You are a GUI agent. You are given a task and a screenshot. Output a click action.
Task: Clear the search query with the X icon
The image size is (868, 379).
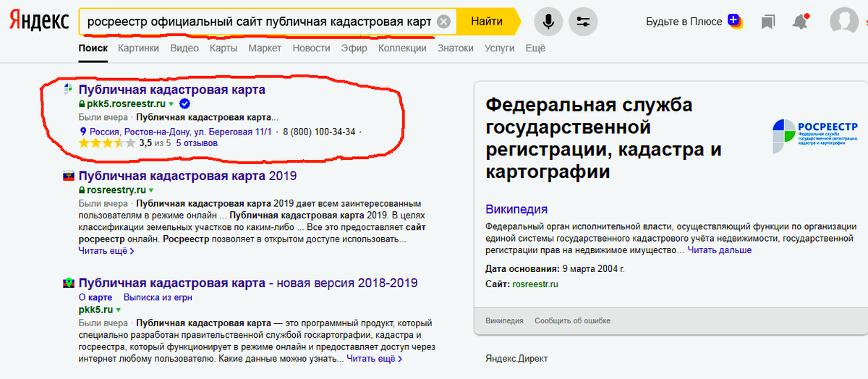click(x=444, y=22)
